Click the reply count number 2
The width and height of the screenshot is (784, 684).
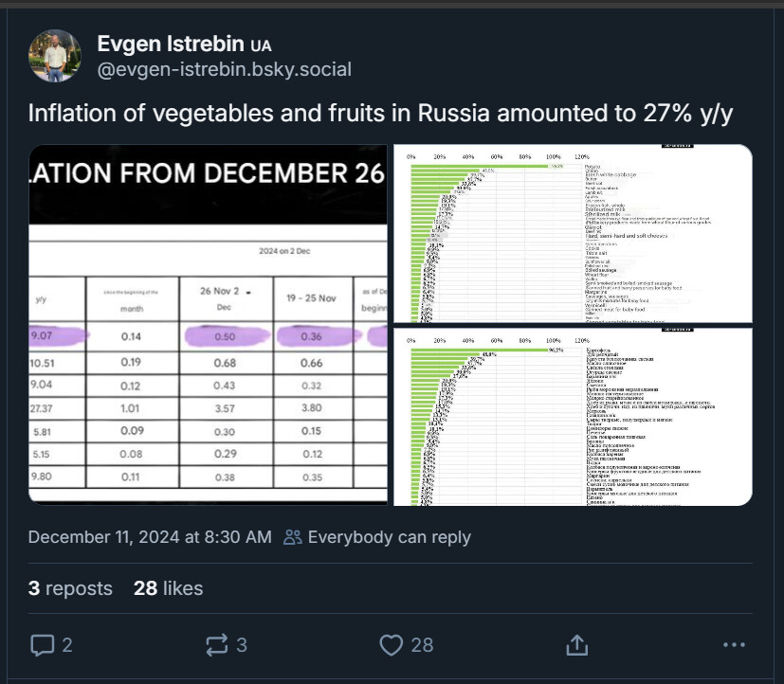67,645
